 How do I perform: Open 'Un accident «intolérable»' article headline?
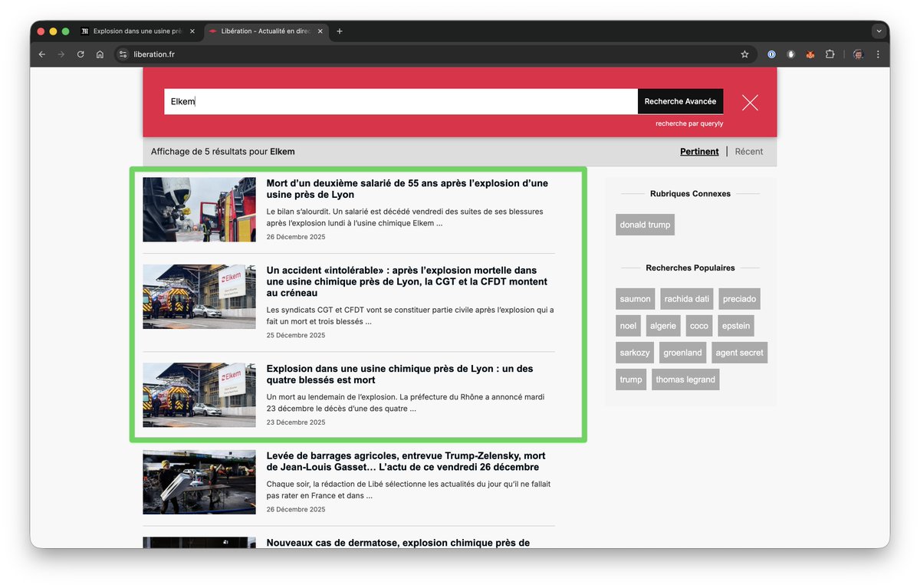pos(407,281)
